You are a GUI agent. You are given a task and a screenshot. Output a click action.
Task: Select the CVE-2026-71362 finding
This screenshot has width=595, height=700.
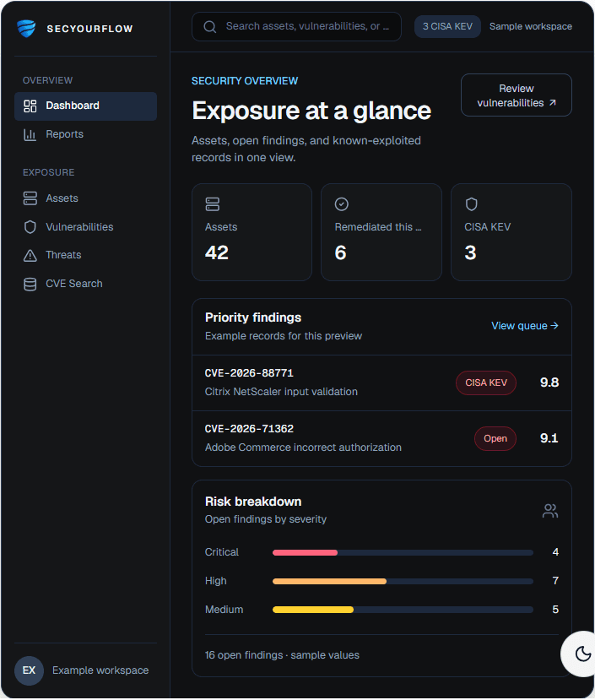(381, 439)
